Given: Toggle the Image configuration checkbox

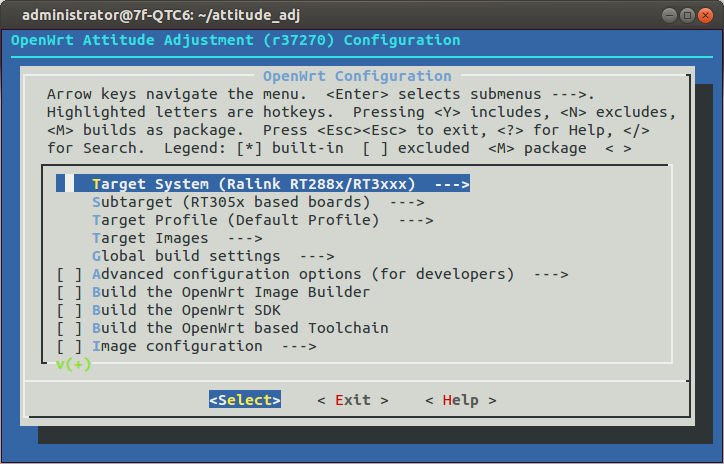Looking at the screenshot, I should coord(69,346).
